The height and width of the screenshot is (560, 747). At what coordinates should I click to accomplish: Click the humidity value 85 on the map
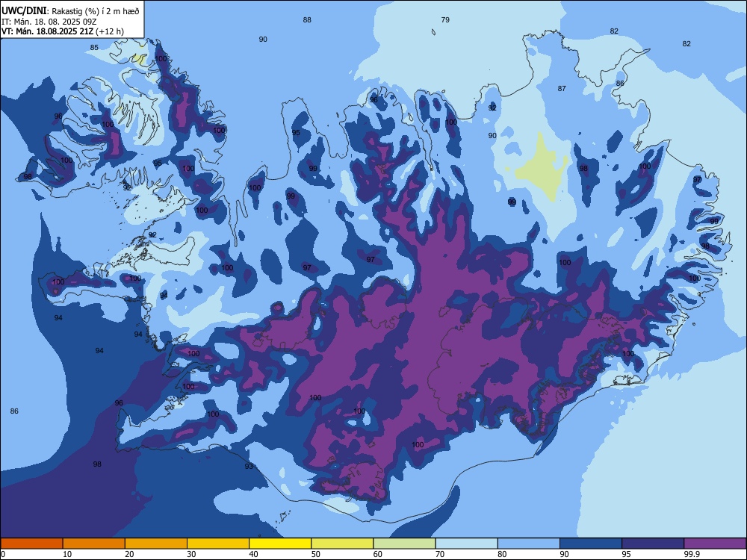94,48
